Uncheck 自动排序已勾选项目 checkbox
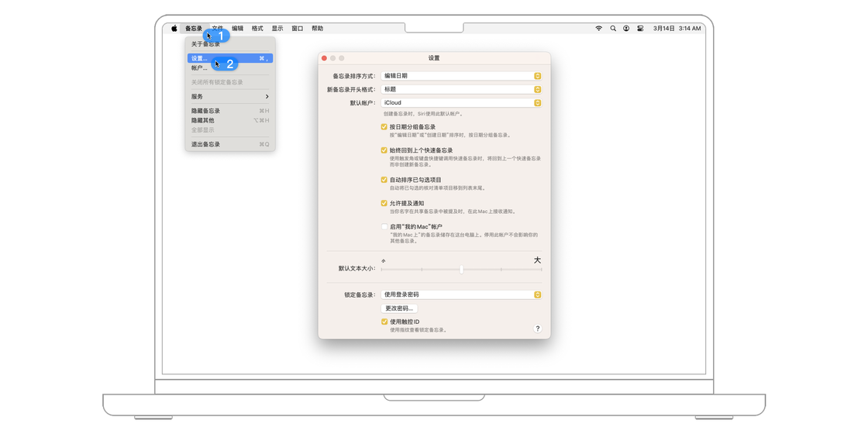 [x=384, y=180]
